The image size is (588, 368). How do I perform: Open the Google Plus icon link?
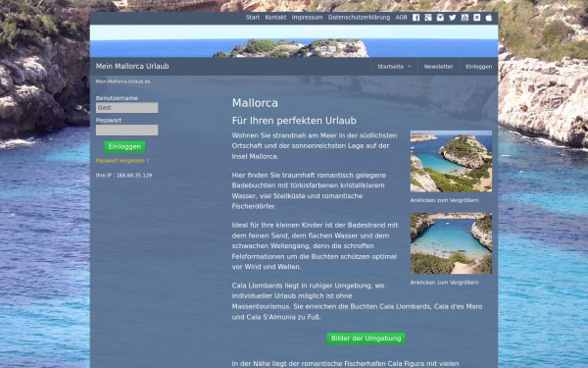click(428, 18)
